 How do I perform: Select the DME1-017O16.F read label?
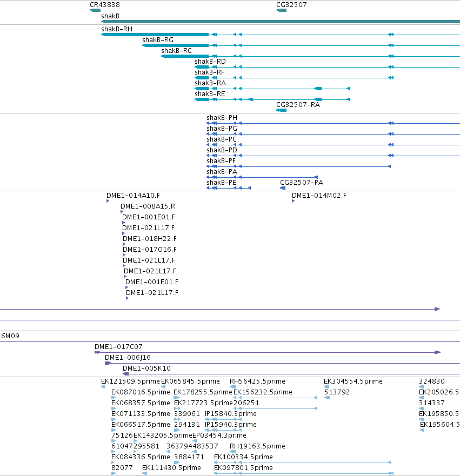(149, 250)
